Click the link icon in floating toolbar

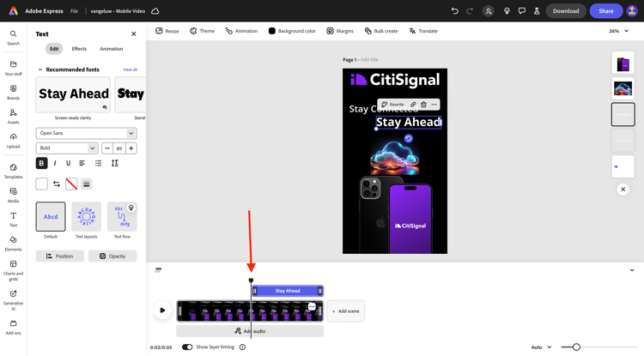pyautogui.click(x=413, y=104)
